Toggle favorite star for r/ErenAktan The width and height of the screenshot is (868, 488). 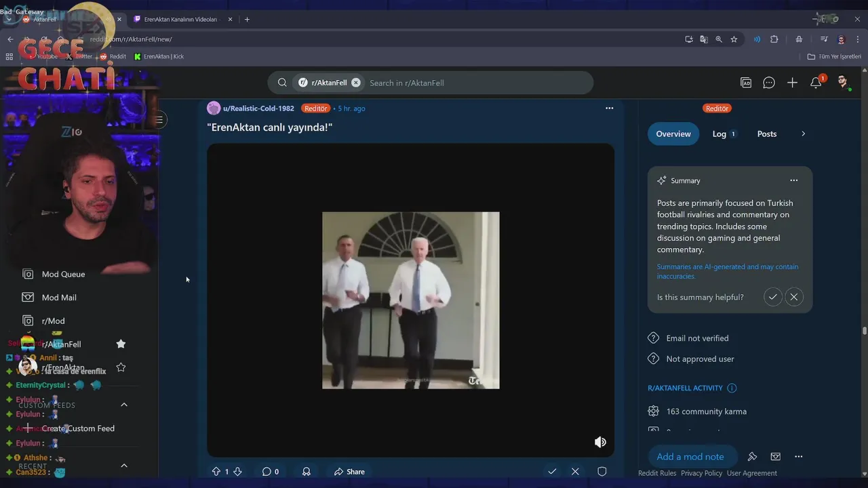tap(121, 367)
